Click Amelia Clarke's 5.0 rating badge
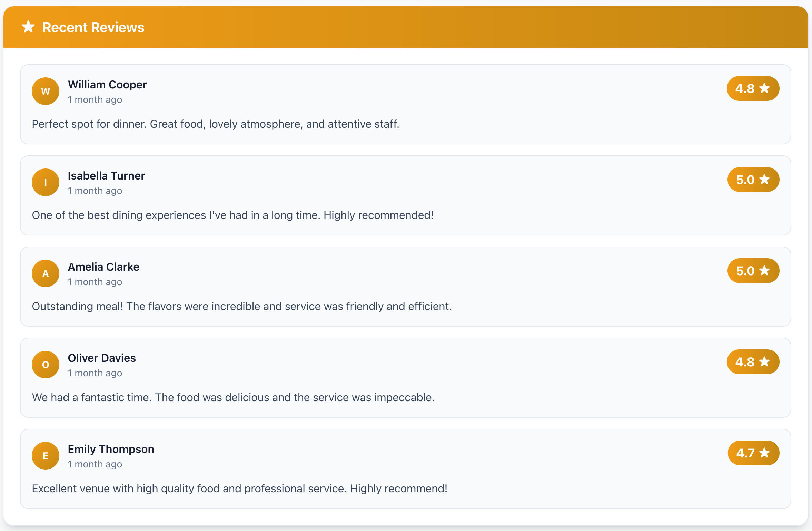Image resolution: width=812 pixels, height=531 pixels. tap(753, 270)
